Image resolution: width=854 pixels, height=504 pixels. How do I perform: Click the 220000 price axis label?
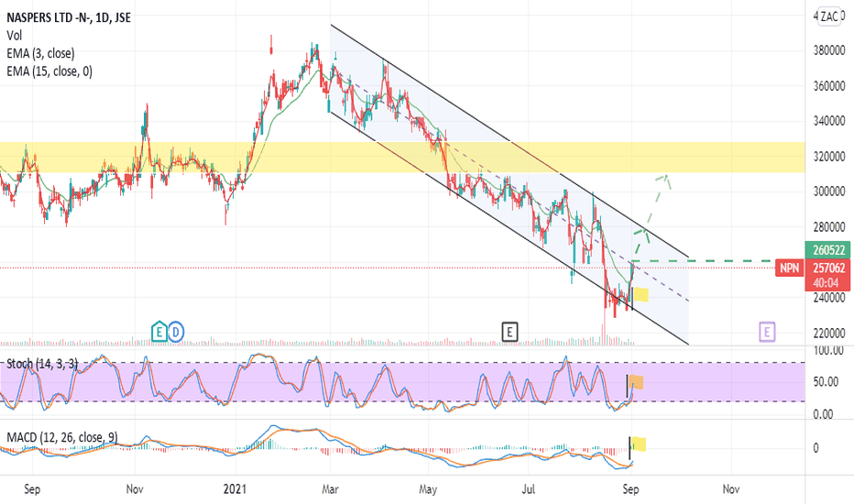pyautogui.click(x=829, y=334)
